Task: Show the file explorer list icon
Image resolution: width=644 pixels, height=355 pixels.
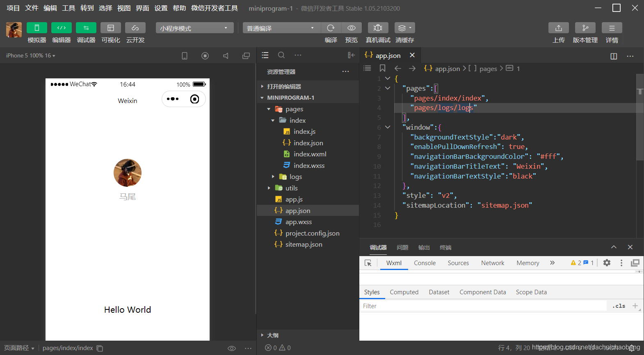Action: (x=265, y=55)
